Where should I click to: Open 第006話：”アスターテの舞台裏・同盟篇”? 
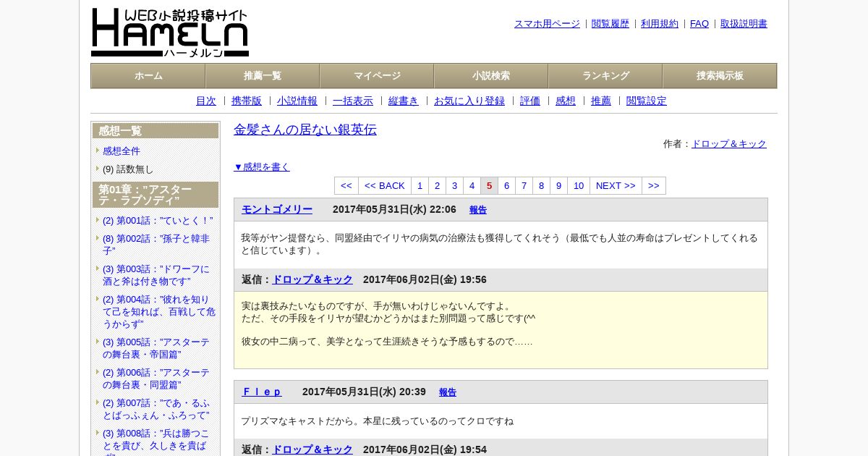156,379
